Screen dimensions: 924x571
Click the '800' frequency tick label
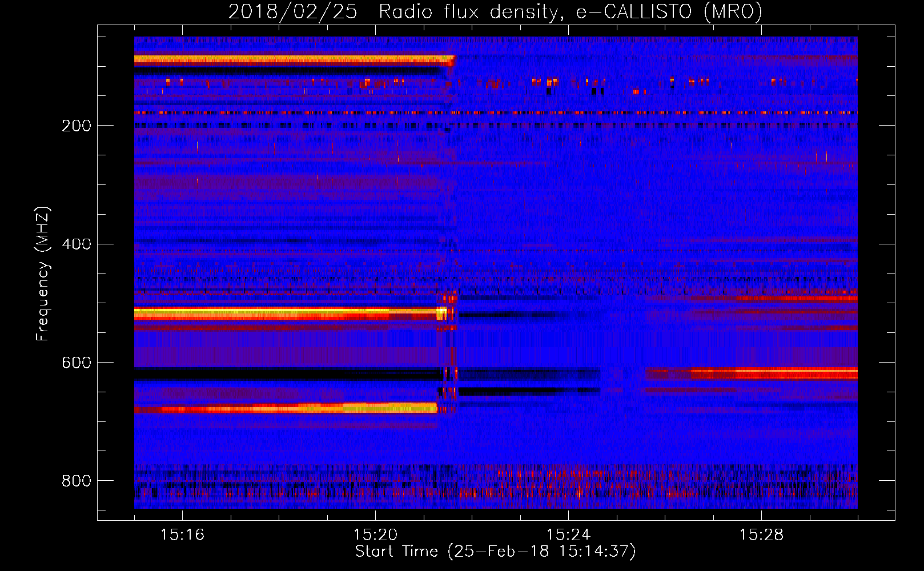(x=77, y=481)
